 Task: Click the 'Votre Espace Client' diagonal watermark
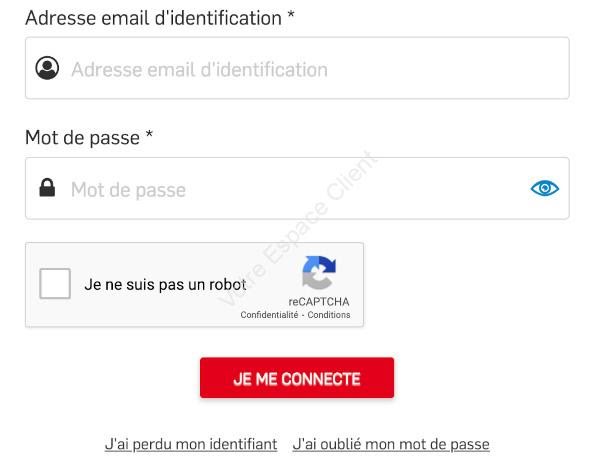tap(298, 229)
